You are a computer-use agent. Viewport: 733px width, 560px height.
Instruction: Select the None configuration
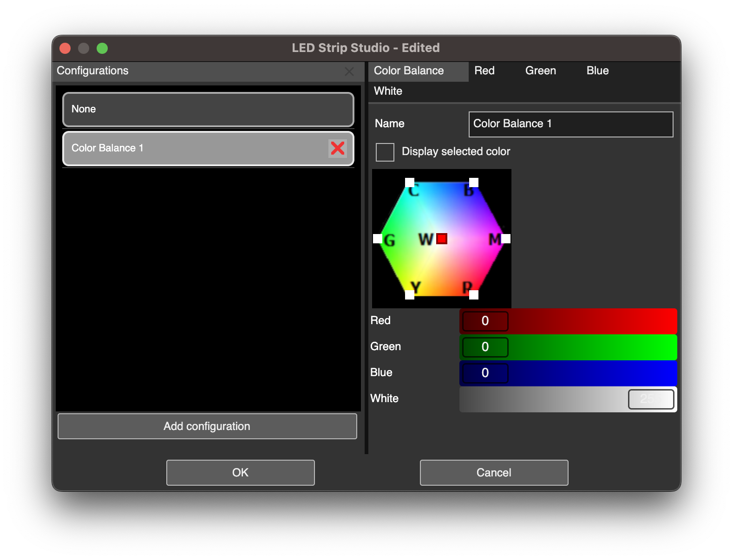pyautogui.click(x=208, y=109)
